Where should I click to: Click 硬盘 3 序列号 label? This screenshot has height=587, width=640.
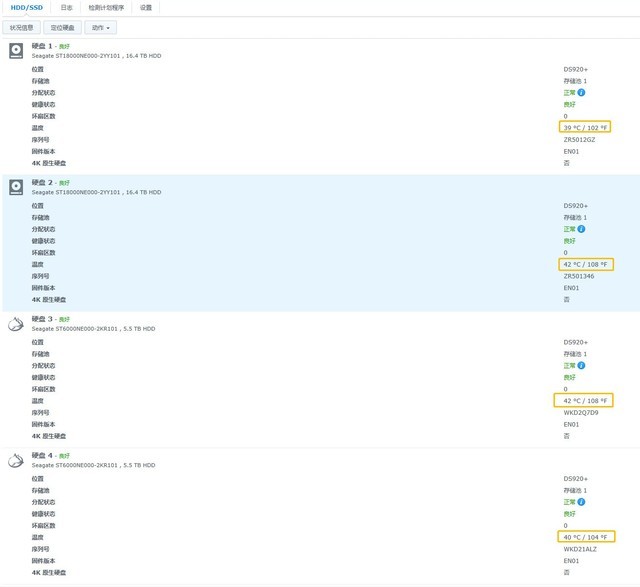[40, 413]
